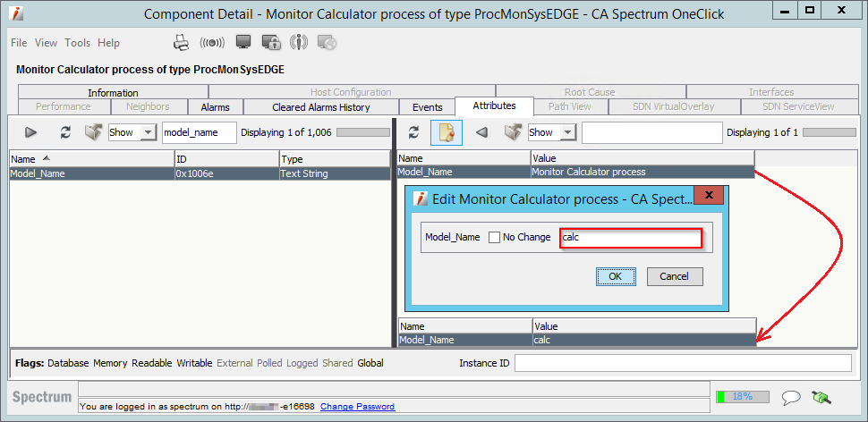Click the Model_Name value text field containing calc
This screenshot has height=422, width=868.
[631, 238]
